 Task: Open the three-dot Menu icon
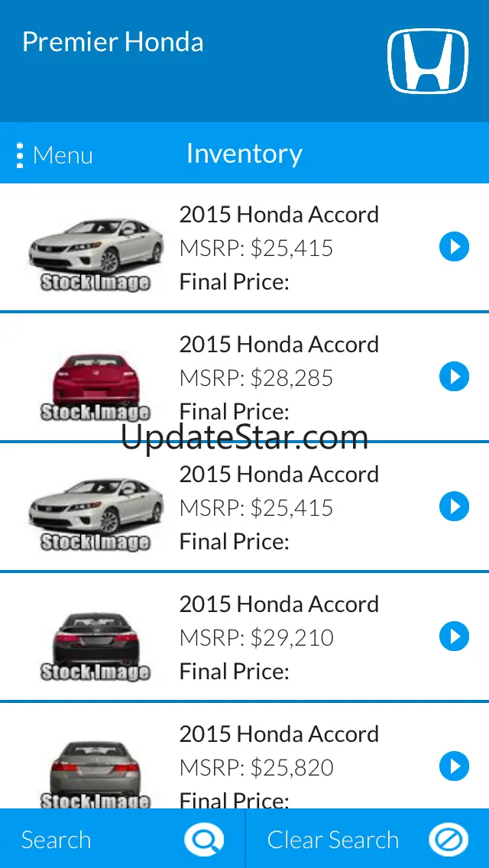(x=20, y=155)
